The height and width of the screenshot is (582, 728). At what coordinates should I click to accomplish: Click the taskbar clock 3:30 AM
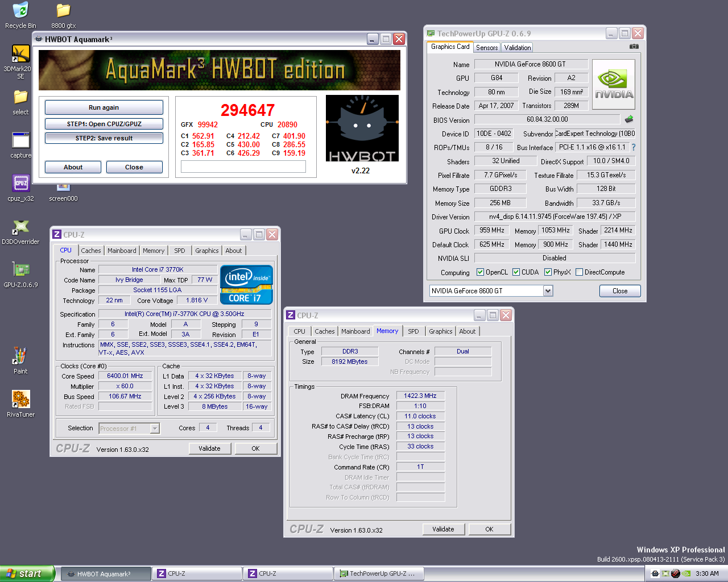coord(707,573)
